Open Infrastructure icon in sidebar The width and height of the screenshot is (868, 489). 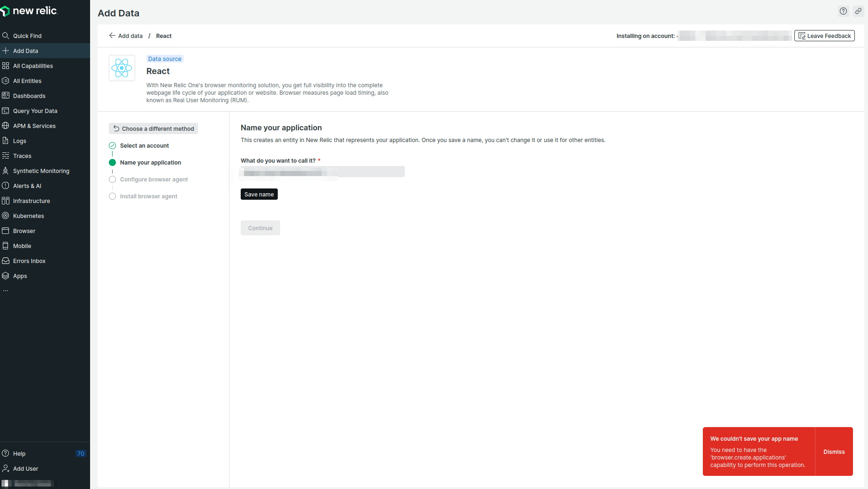coord(6,201)
